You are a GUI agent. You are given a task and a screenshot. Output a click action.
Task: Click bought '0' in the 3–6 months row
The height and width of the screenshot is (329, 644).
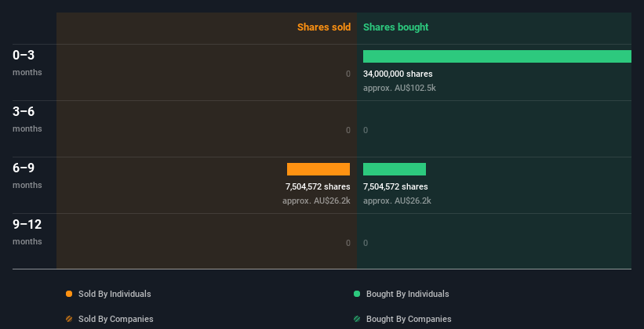tap(366, 130)
